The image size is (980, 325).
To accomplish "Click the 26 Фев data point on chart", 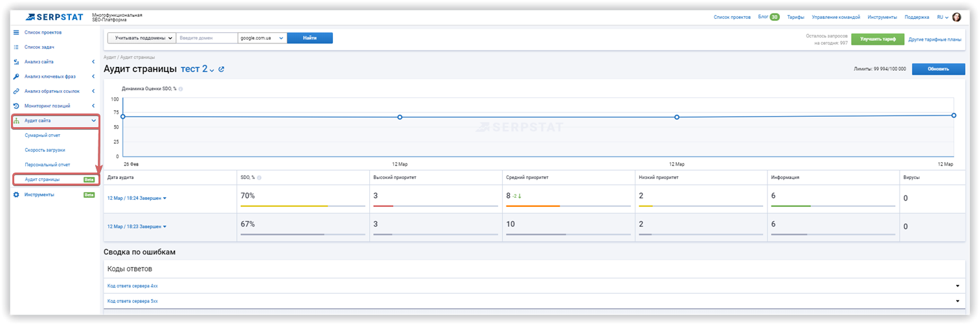I will tap(122, 117).
